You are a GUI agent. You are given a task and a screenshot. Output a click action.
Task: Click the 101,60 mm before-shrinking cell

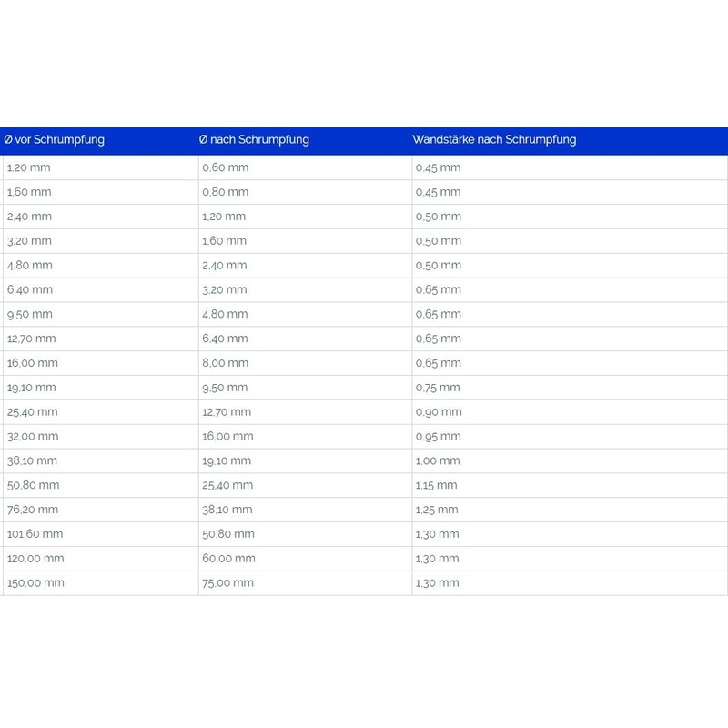point(35,534)
